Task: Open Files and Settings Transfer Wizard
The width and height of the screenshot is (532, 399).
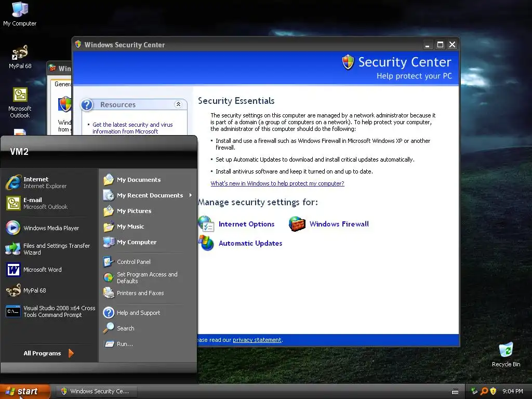Action: point(49,249)
